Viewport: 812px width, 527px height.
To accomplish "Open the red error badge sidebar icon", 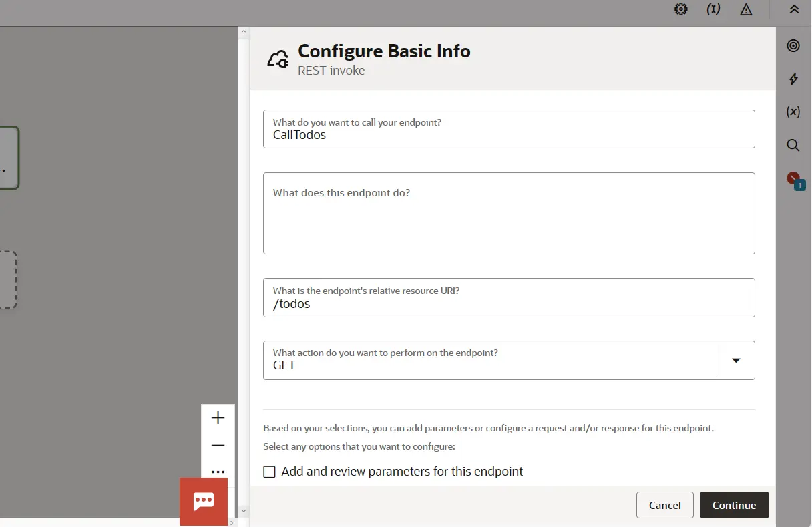I will 794,179.
